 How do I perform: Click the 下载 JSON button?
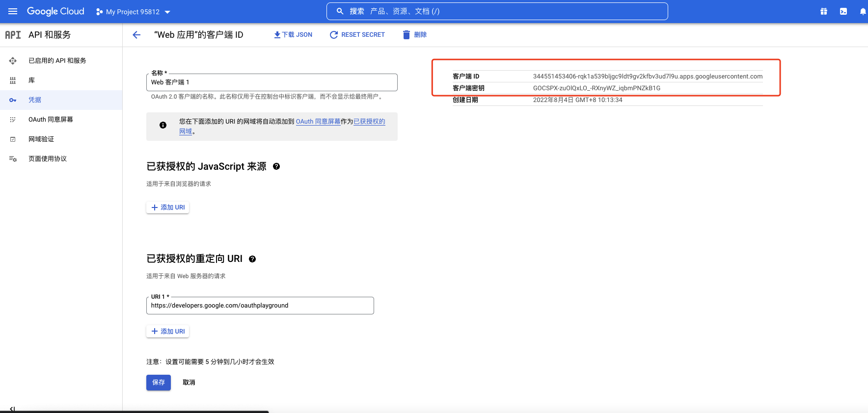(293, 35)
